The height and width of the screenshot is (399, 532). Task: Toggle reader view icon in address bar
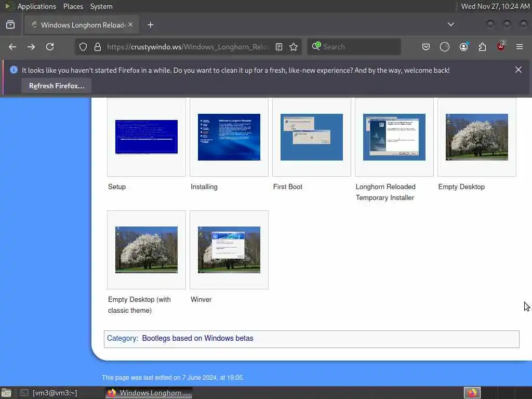click(279, 47)
